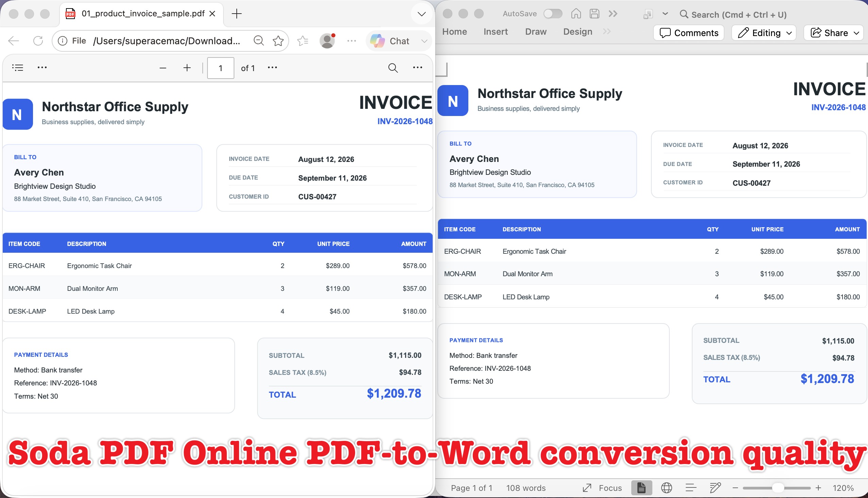Click '$94.78' sales tax in Word

click(x=843, y=358)
